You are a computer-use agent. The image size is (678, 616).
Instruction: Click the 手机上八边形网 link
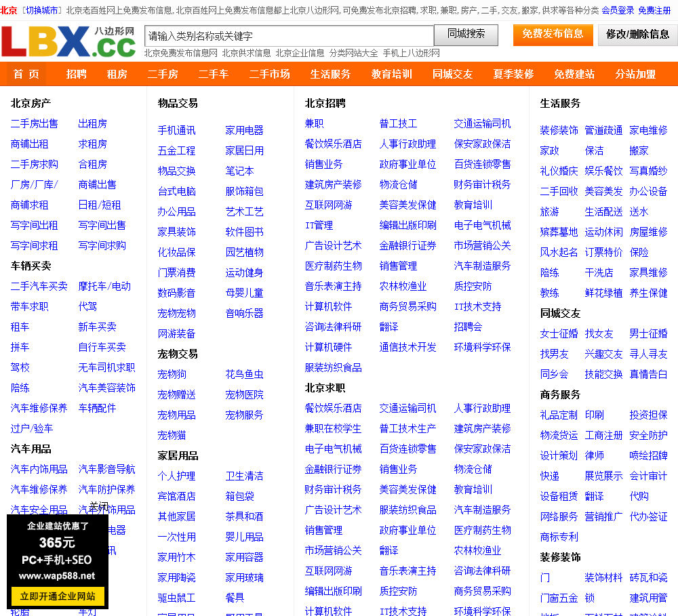coord(412,53)
